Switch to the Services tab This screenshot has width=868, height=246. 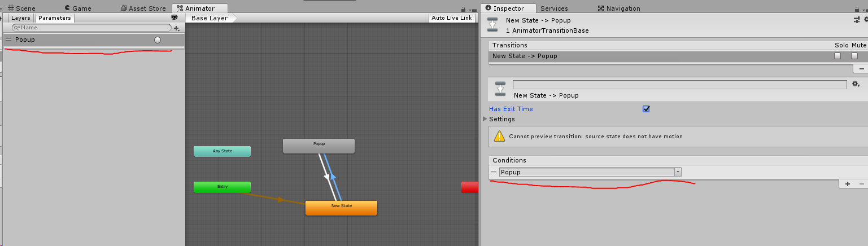point(554,8)
